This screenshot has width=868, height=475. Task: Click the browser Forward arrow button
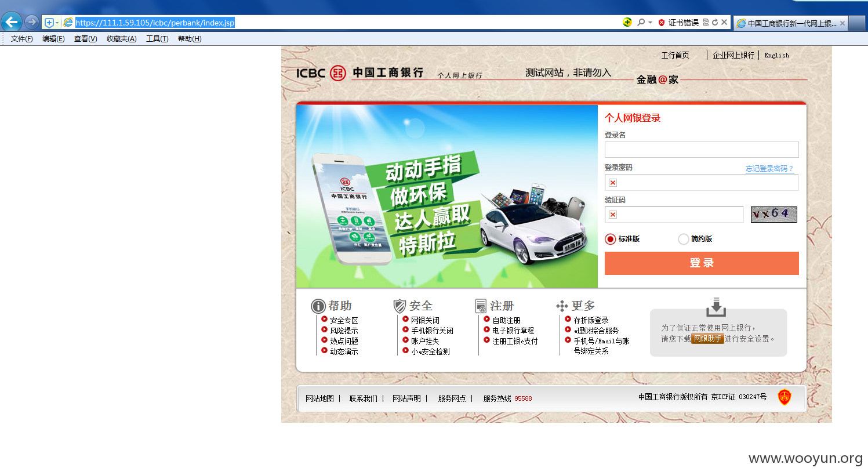[32, 22]
